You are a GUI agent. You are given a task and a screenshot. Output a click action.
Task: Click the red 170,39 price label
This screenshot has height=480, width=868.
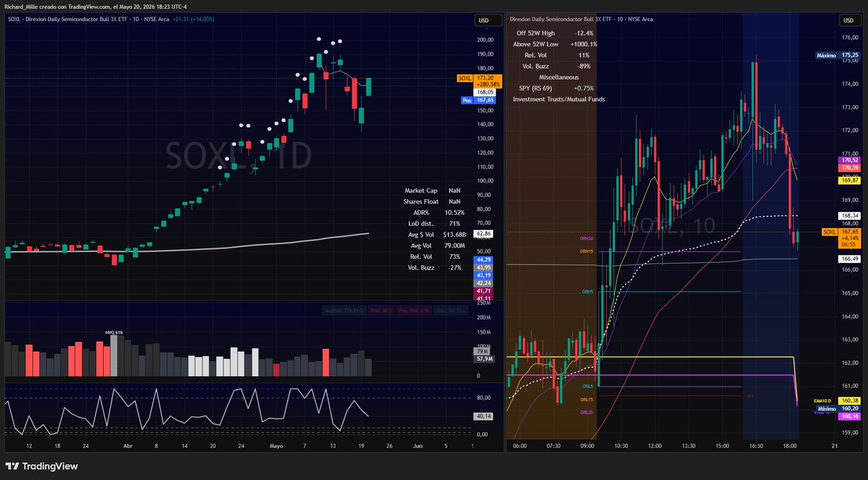[x=849, y=168]
